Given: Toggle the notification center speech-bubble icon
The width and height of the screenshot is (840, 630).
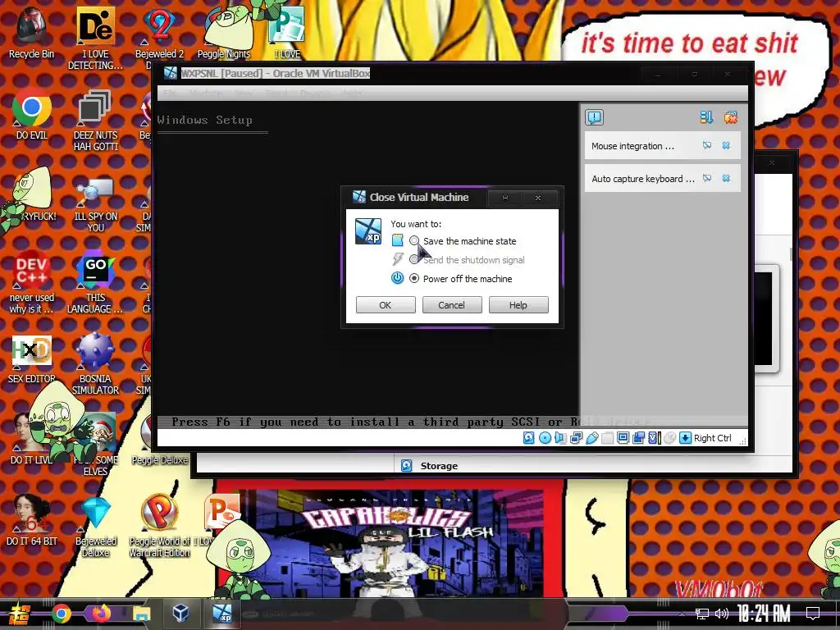Looking at the screenshot, I should [x=595, y=116].
